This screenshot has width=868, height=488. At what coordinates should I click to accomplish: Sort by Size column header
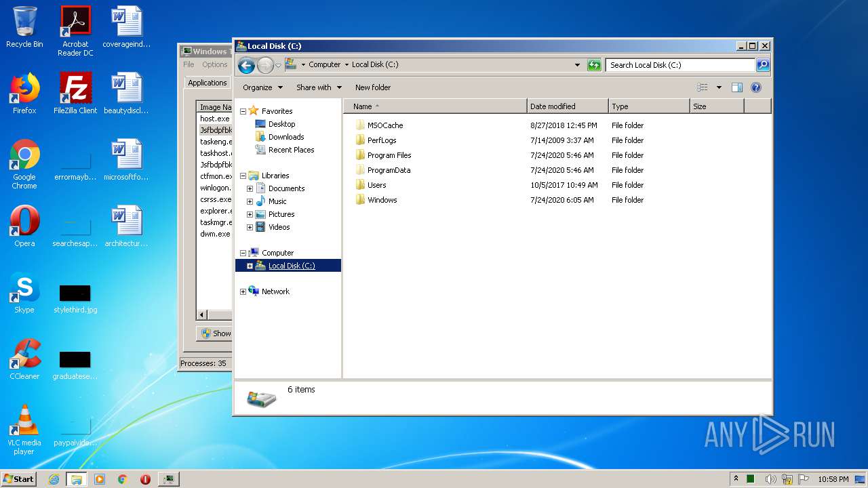click(717, 106)
